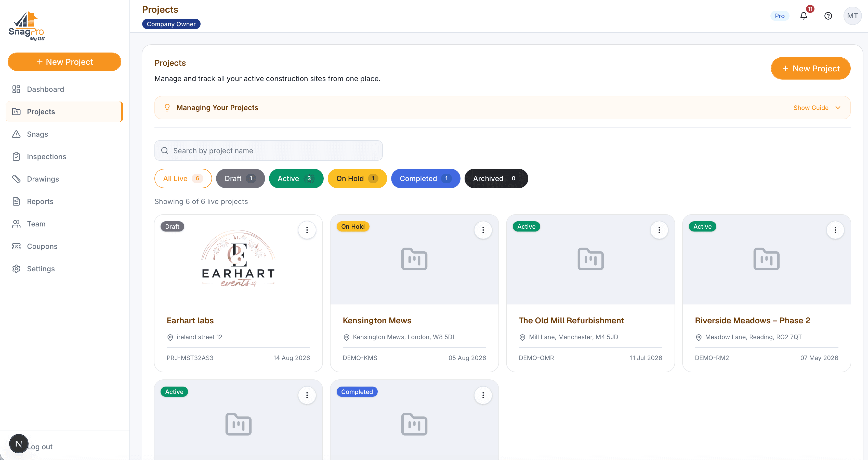Open Drawings in the sidebar
The image size is (868, 460).
(x=64, y=179)
